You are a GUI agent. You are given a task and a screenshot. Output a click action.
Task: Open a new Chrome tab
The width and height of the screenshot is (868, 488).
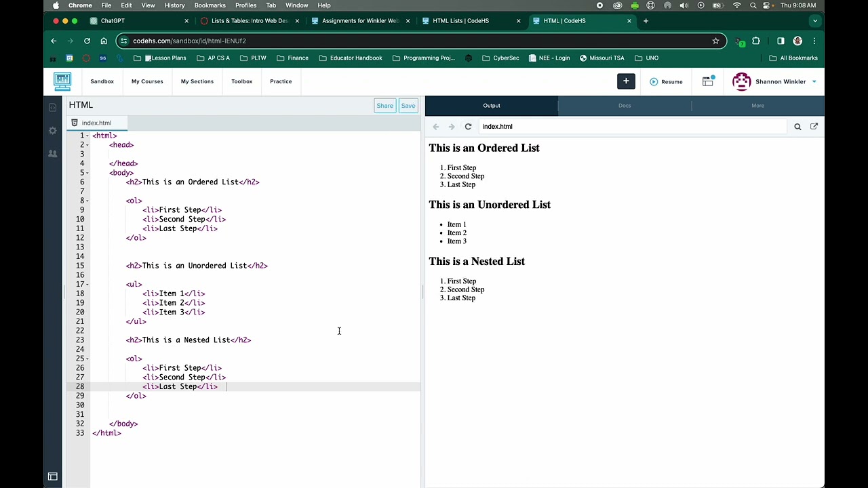(x=646, y=21)
